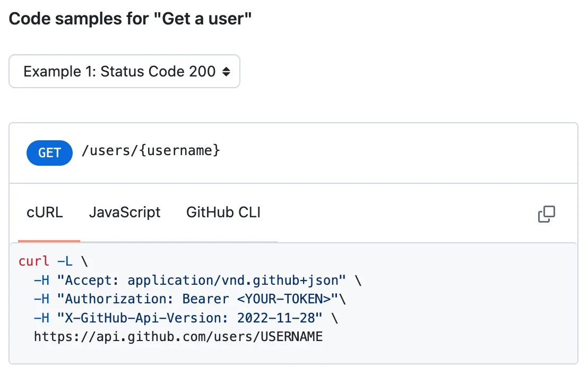Switch to the JavaScript tab
The height and width of the screenshot is (374, 588).
(125, 212)
